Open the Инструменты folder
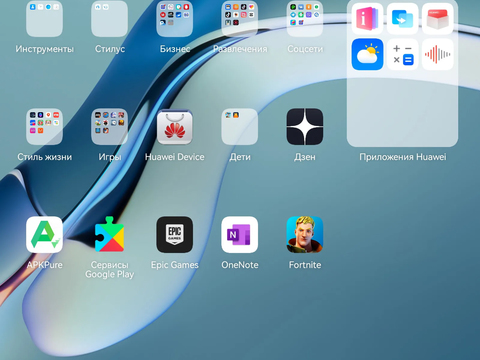This screenshot has height=360, width=480. [x=44, y=18]
